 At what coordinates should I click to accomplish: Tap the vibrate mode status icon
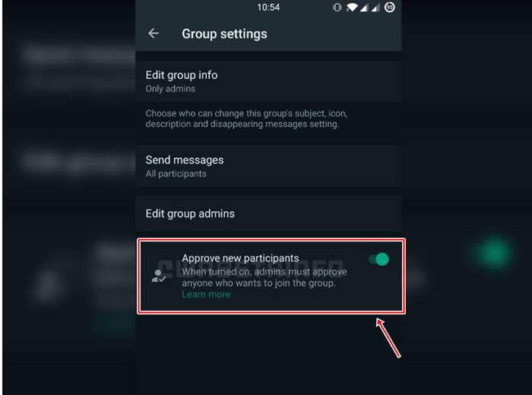(x=337, y=7)
